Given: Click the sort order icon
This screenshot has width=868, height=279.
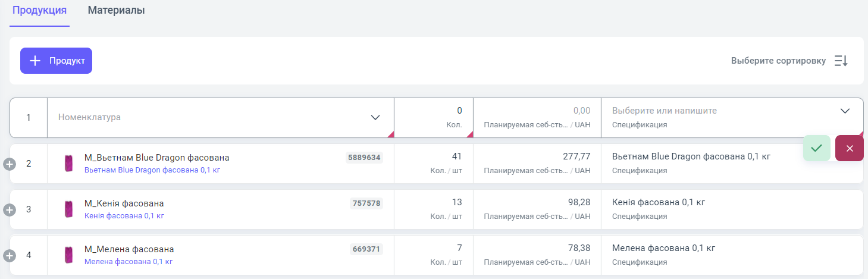Looking at the screenshot, I should (x=841, y=61).
